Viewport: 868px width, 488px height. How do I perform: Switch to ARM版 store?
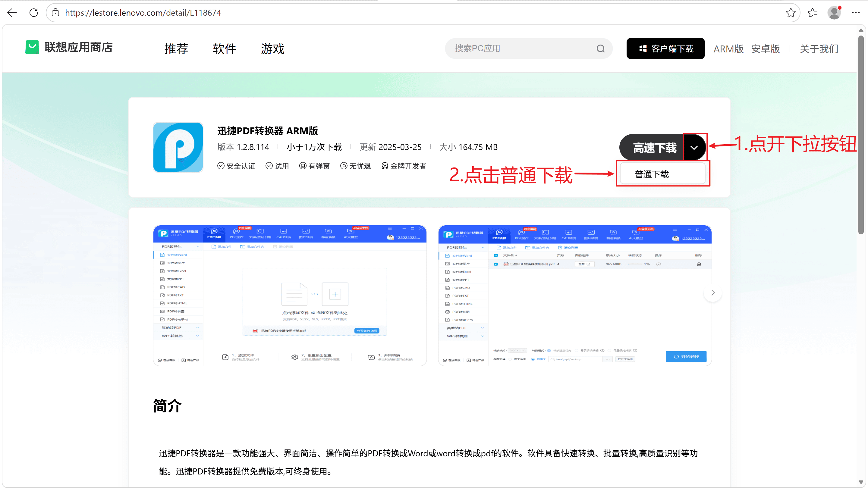click(x=728, y=49)
